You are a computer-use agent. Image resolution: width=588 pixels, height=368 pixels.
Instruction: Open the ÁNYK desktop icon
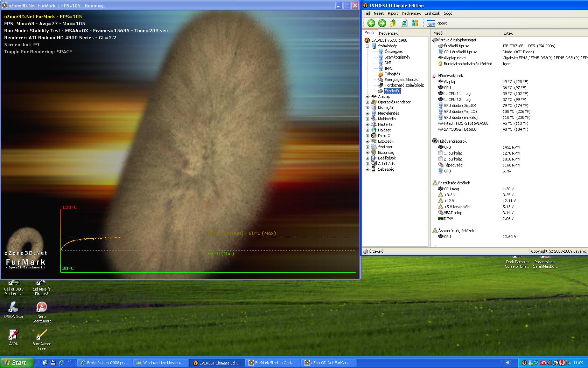click(x=14, y=338)
